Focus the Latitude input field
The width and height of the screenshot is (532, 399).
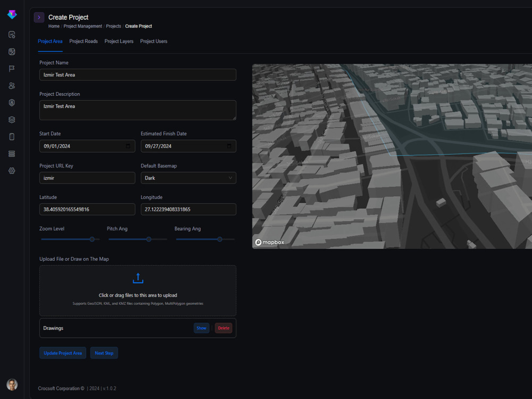coord(87,209)
